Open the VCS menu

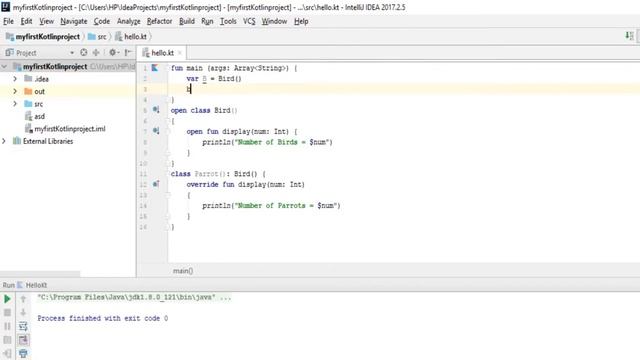(249, 21)
